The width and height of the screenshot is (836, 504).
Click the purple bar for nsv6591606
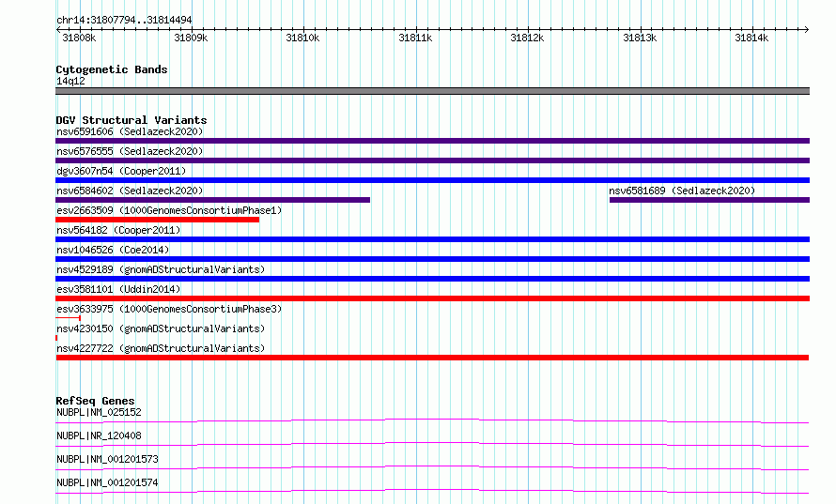(432, 141)
